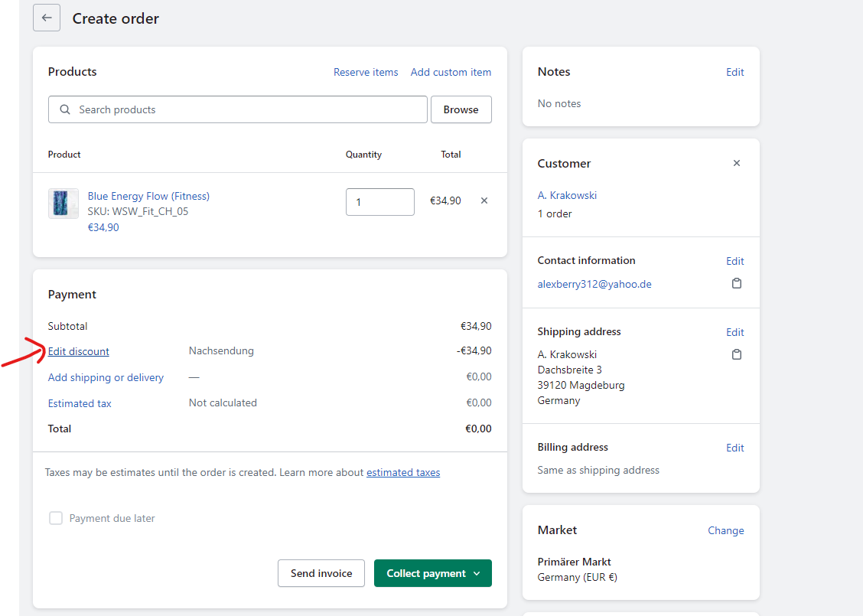
Task: Copy shipping address clipboard icon
Action: 736,355
